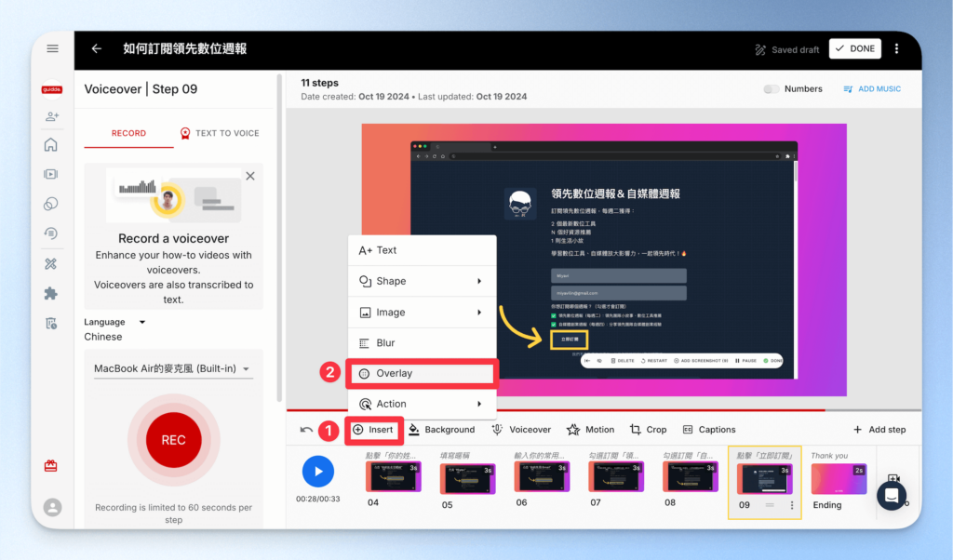Open the puzzle-piece extensions icon

point(51,293)
